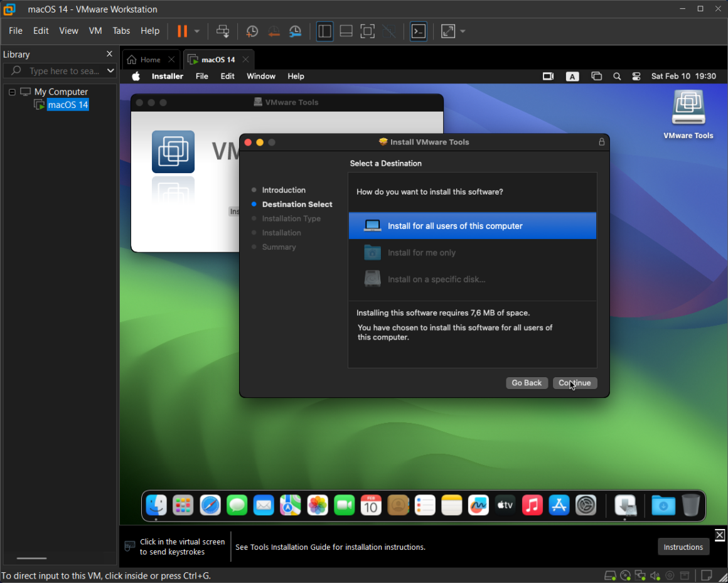The height and width of the screenshot is (583, 728).
Task: Open Messages from the Dock
Action: [x=237, y=505]
